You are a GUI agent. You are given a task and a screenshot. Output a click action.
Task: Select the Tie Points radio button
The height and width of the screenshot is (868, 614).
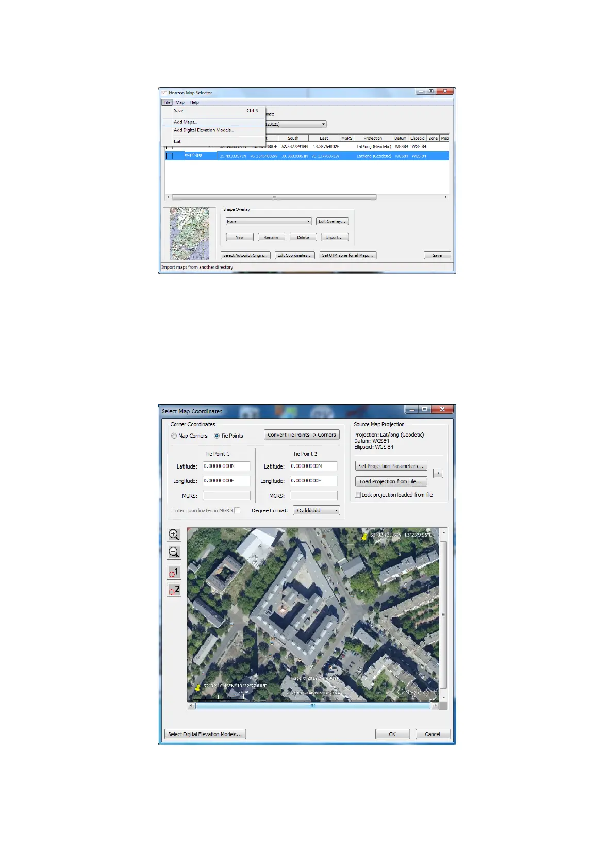click(217, 436)
